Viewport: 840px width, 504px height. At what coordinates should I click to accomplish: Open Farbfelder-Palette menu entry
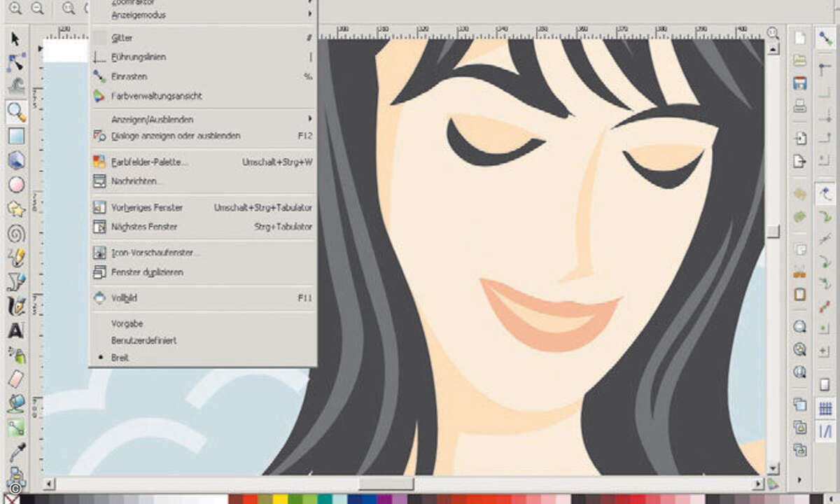pos(149,162)
